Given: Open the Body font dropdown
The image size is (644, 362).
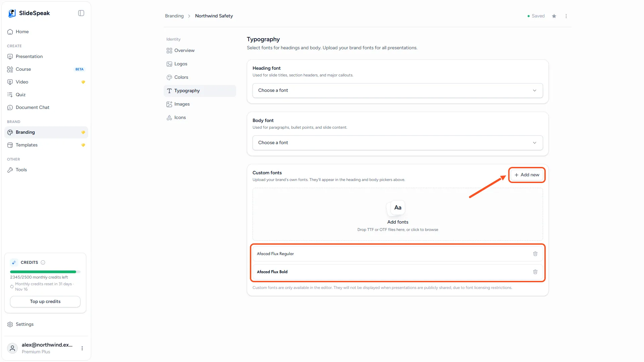Looking at the screenshot, I should coord(398,143).
